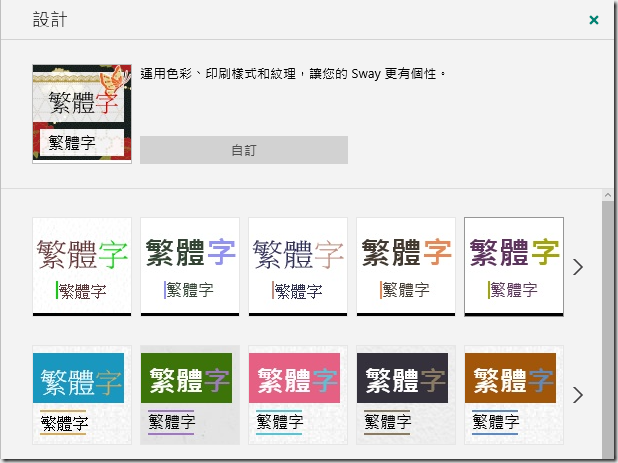The height and width of the screenshot is (463, 618).
Task: Expand the second row of styles with the right chevron
Action: click(x=578, y=395)
